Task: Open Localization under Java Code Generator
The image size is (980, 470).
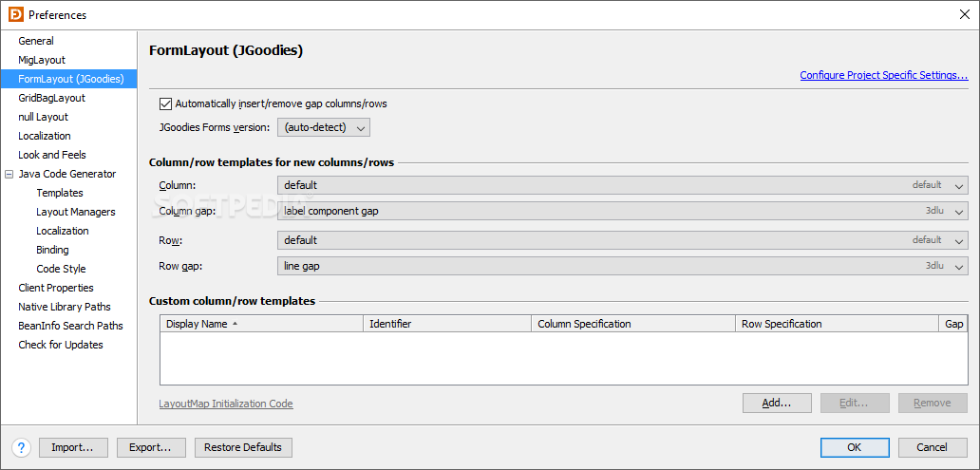Action: (x=63, y=231)
